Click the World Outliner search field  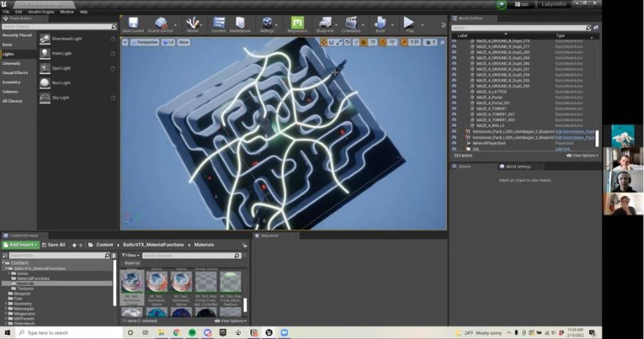point(521,28)
